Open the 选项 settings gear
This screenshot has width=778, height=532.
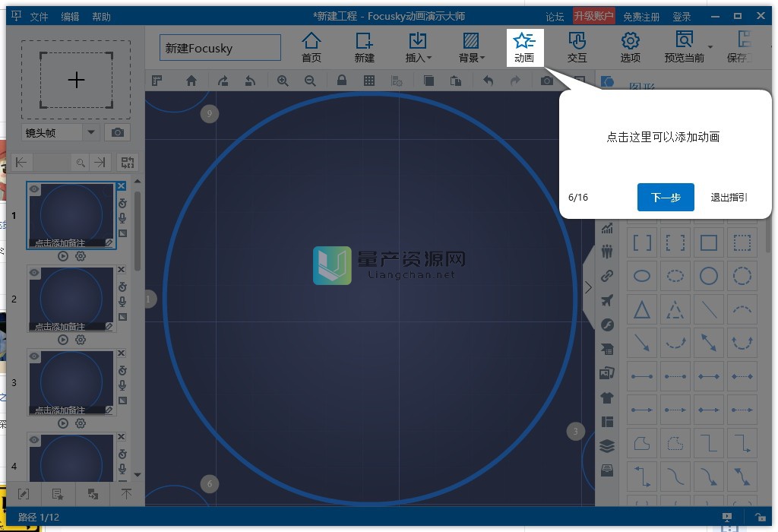point(630,48)
